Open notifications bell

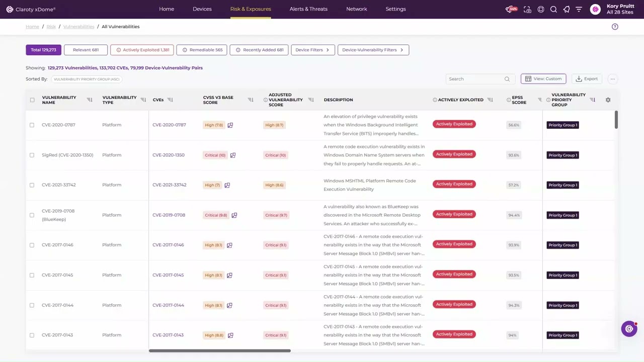click(567, 9)
